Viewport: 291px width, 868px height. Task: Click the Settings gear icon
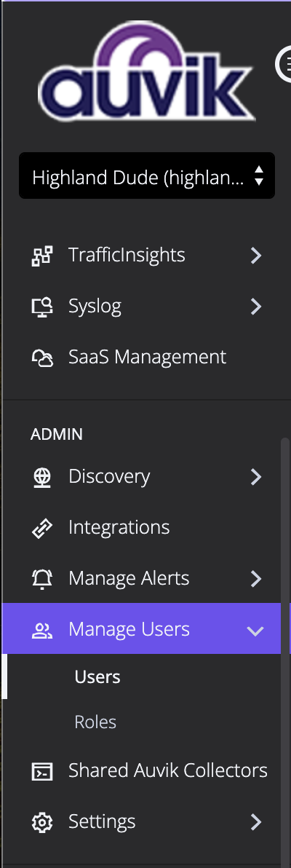[42, 822]
